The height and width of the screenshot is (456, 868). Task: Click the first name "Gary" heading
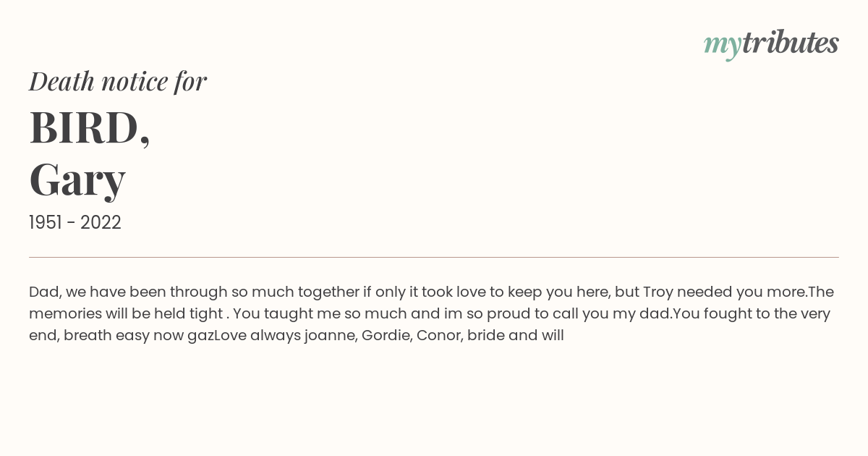pos(77,180)
